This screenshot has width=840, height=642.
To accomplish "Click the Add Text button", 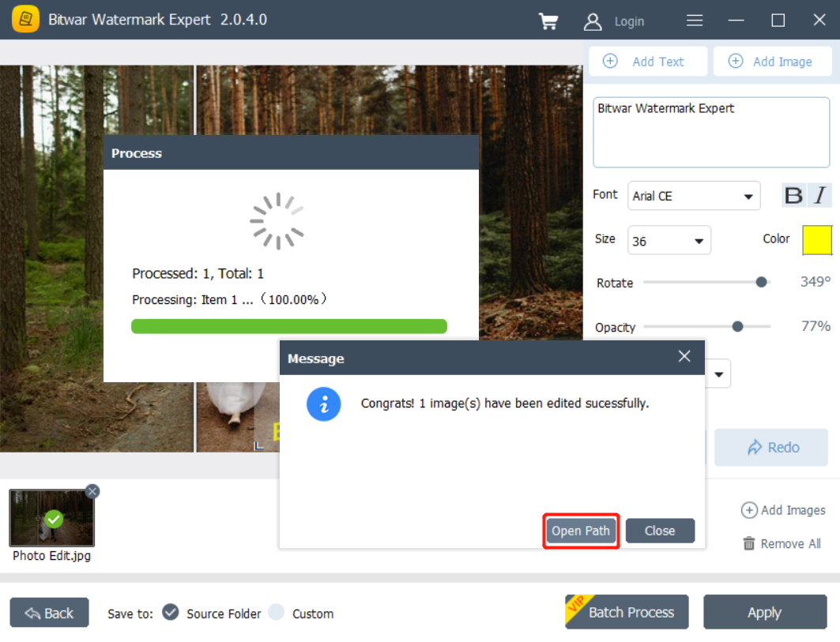I will [648, 62].
